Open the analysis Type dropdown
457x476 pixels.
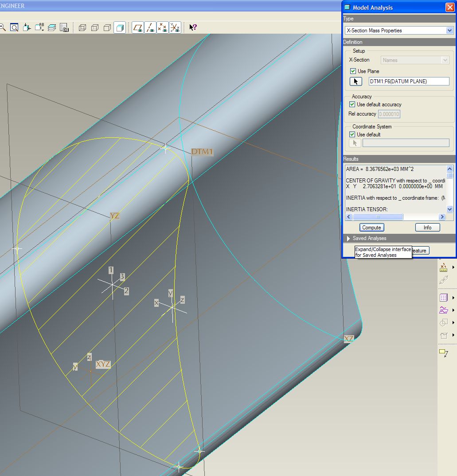449,31
